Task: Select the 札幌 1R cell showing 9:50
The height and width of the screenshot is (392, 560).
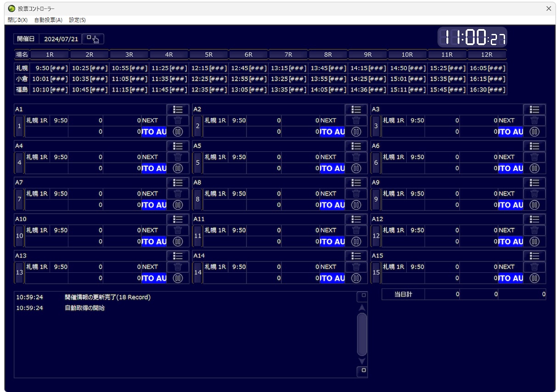Action: (x=50, y=68)
